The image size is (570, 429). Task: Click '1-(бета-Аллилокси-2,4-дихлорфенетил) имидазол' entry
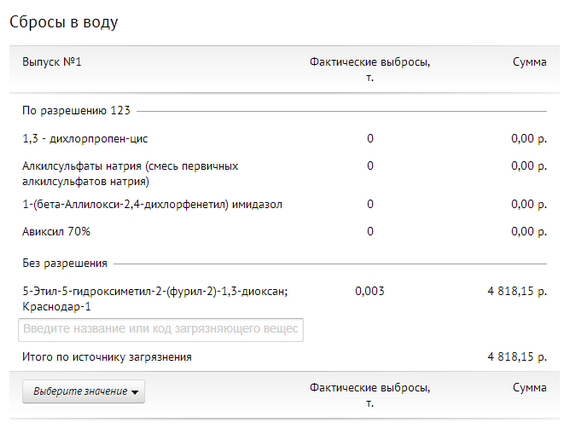[152, 204]
